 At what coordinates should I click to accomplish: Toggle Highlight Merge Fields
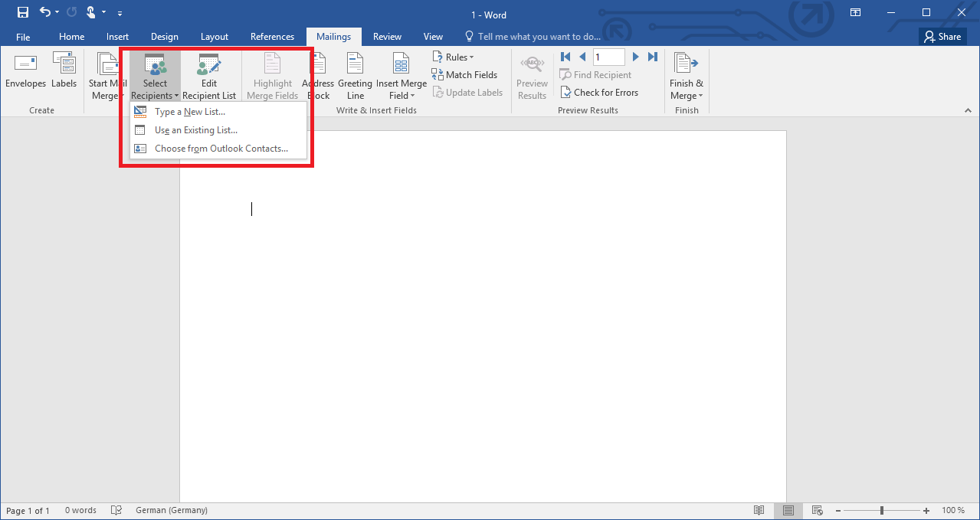tap(272, 73)
